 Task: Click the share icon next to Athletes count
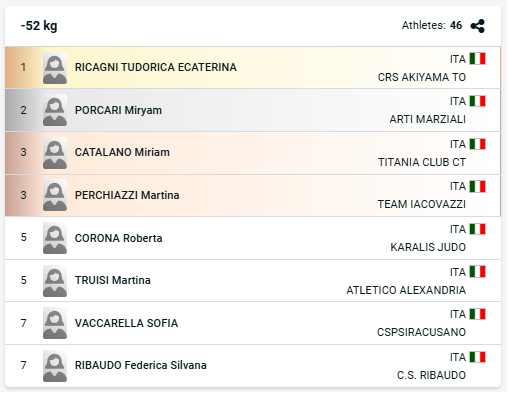(477, 26)
